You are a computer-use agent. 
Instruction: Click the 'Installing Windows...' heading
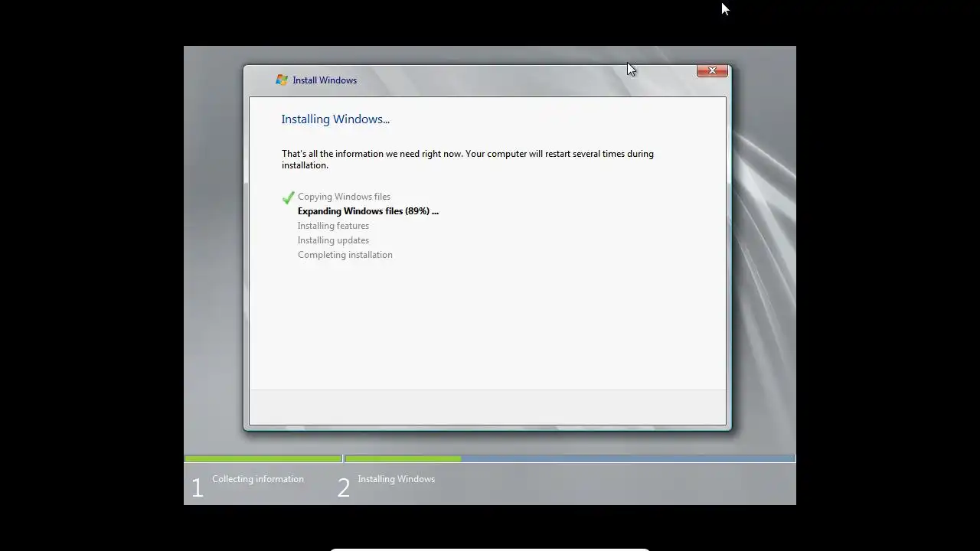click(335, 119)
